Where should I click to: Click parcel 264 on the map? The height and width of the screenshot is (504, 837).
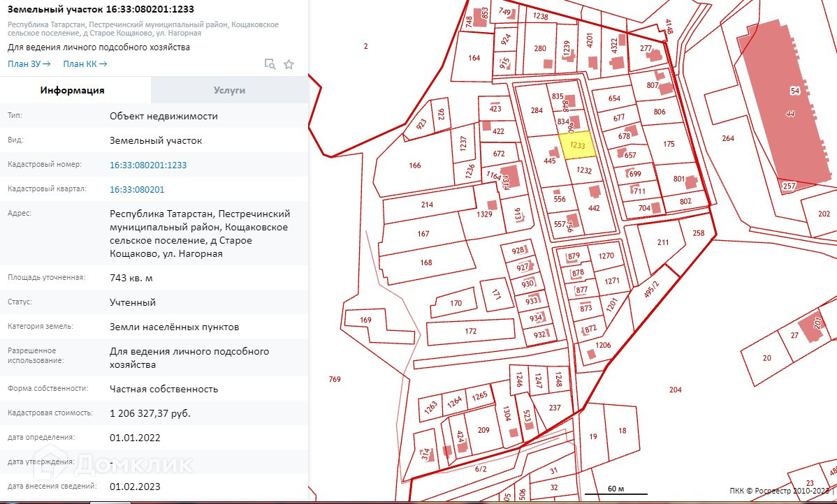728,138
